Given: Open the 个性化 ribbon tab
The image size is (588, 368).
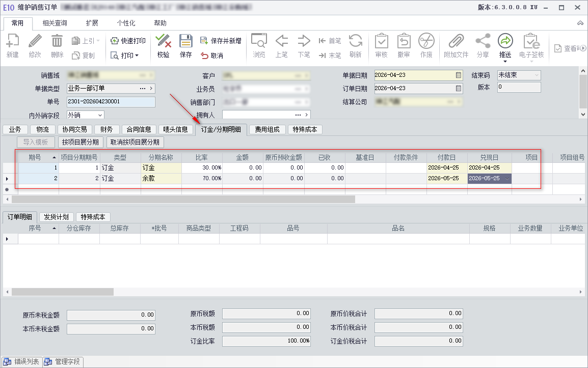Looking at the screenshot, I should [126, 23].
